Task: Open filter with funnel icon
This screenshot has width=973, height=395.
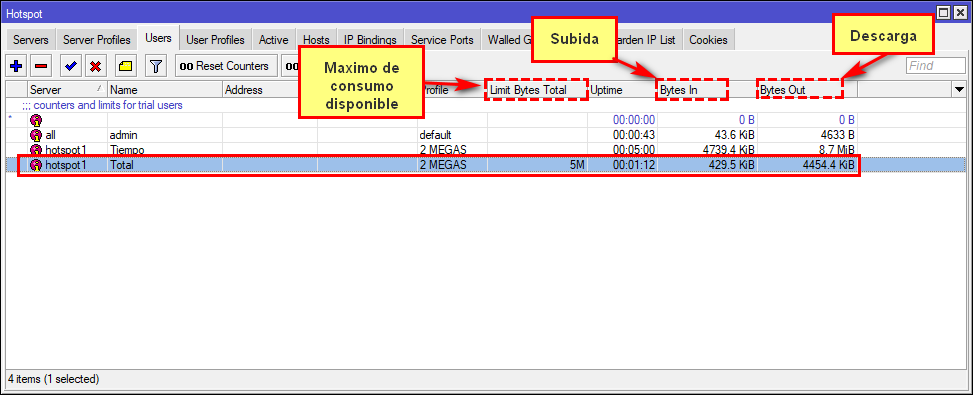Action: (x=156, y=66)
